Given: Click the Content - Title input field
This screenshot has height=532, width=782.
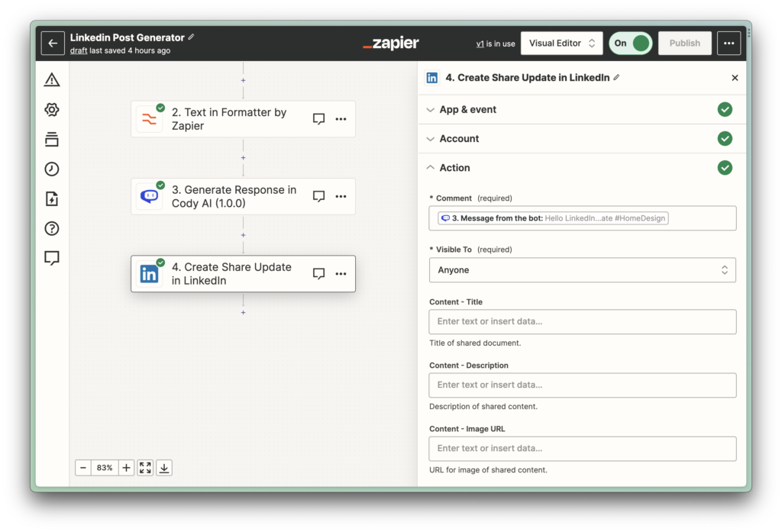Looking at the screenshot, I should [583, 321].
